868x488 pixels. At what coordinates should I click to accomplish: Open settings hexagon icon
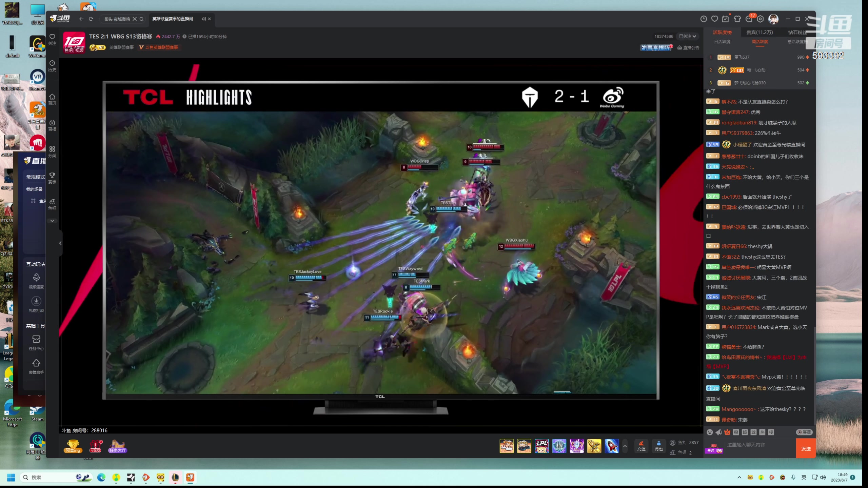[x=761, y=19]
